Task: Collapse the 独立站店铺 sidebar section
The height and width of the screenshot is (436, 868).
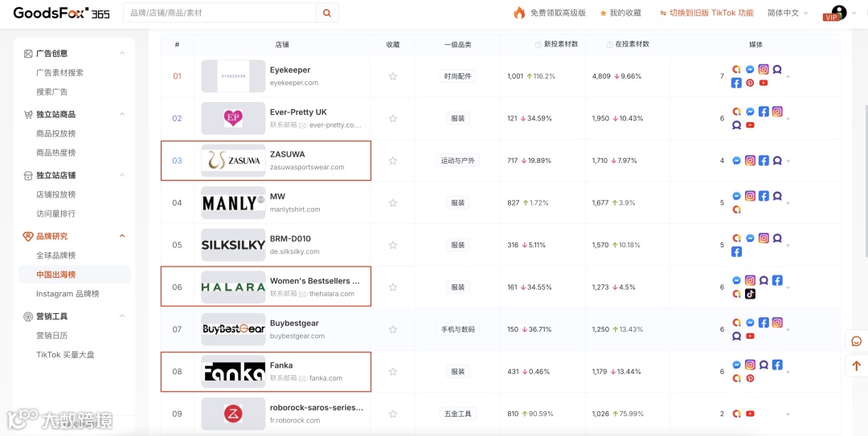Action: click(122, 175)
